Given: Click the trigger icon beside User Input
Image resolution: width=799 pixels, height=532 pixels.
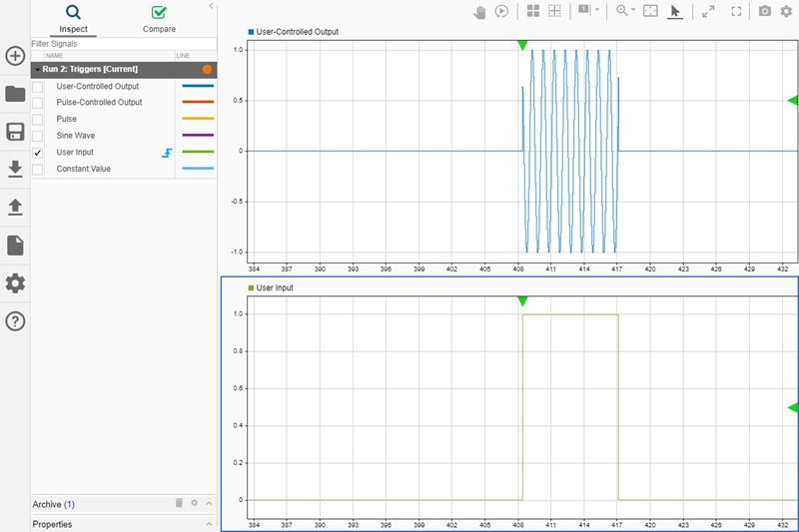Looking at the screenshot, I should click(167, 153).
